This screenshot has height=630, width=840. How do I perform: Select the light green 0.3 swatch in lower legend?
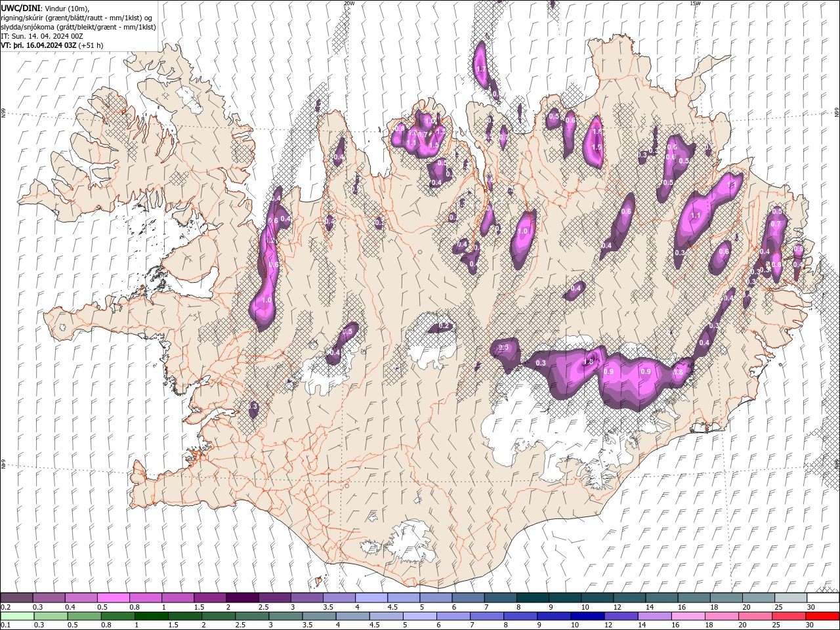pyautogui.click(x=51, y=616)
